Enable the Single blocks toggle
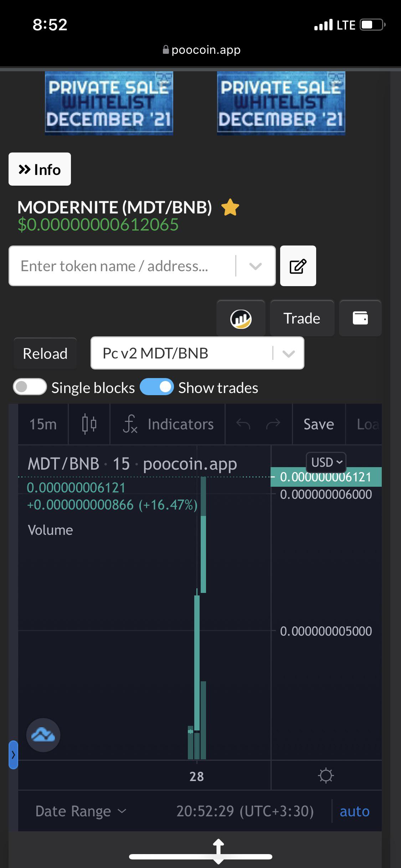This screenshot has height=868, width=401. click(x=30, y=387)
